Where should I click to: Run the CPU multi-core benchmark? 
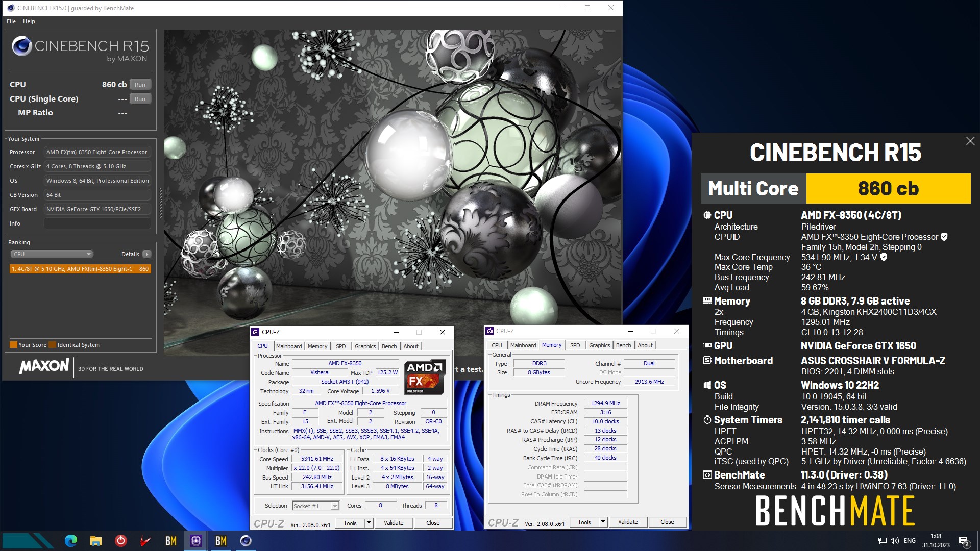coord(140,85)
